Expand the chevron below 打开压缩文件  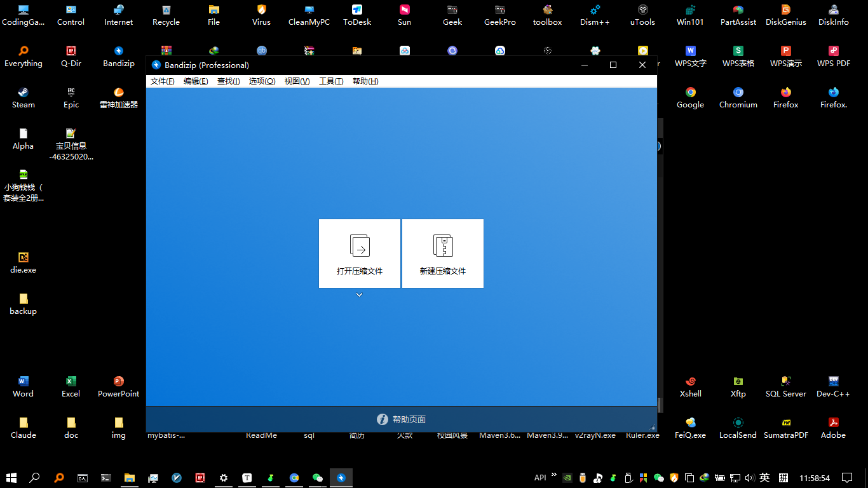pyautogui.click(x=359, y=295)
